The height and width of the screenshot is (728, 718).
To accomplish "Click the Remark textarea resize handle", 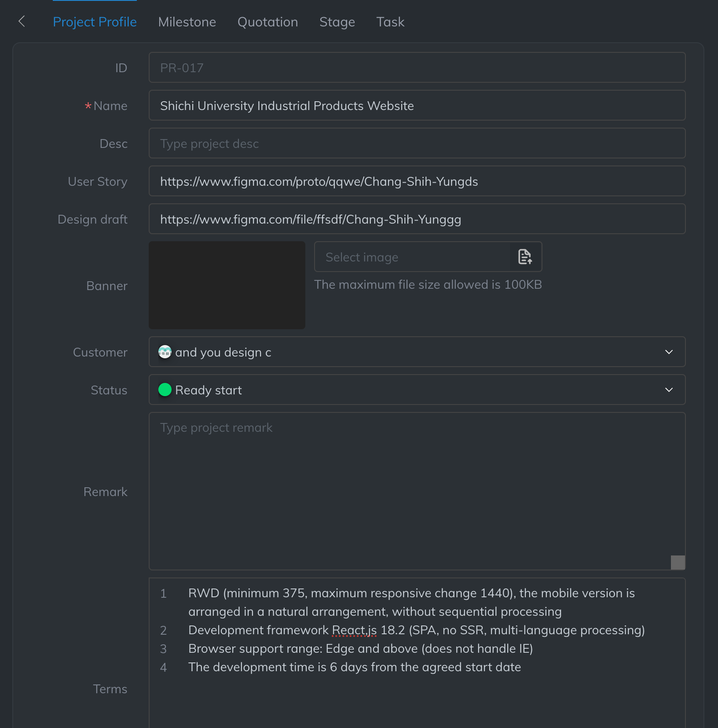I will coord(678,563).
